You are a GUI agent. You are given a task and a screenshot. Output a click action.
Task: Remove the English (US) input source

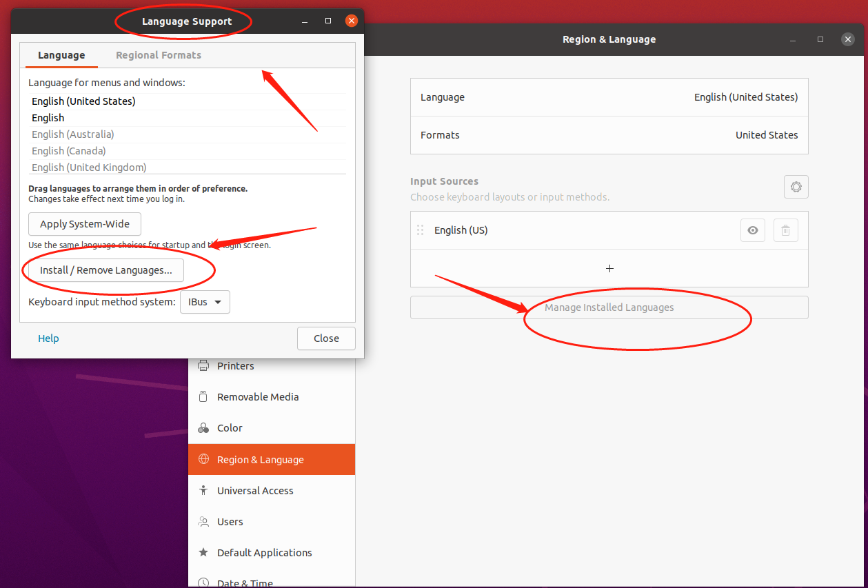(785, 230)
